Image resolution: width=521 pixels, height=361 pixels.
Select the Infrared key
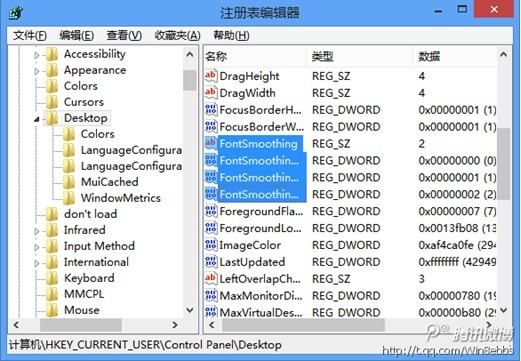[x=85, y=230]
